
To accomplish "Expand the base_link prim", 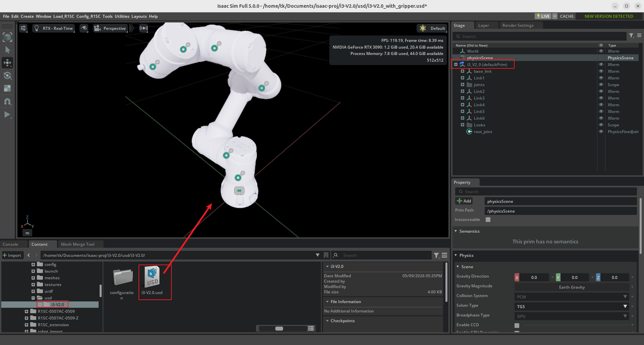I will [x=463, y=71].
